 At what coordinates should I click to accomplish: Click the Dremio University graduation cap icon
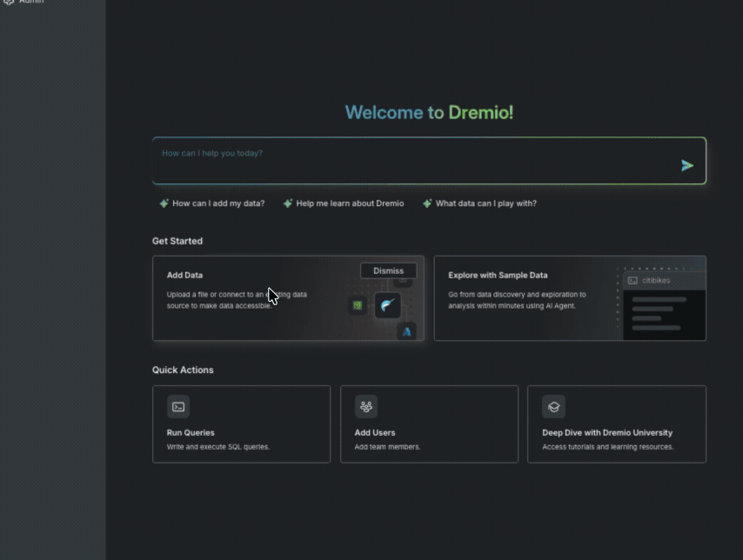click(x=553, y=406)
